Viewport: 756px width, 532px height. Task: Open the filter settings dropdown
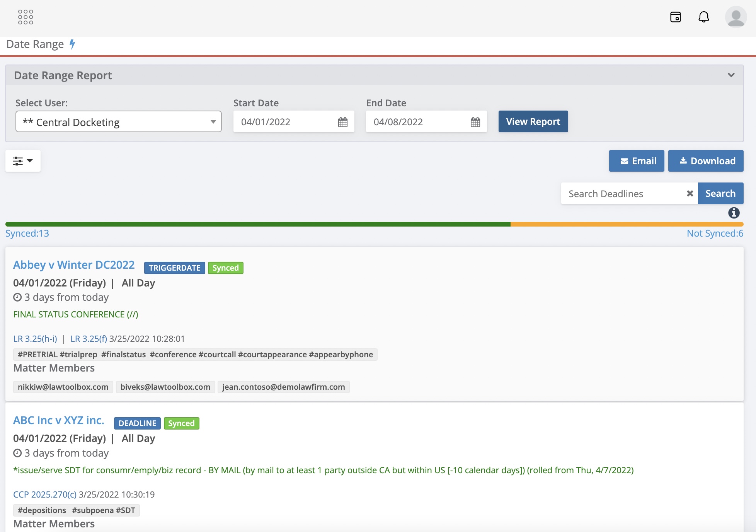[x=23, y=161]
